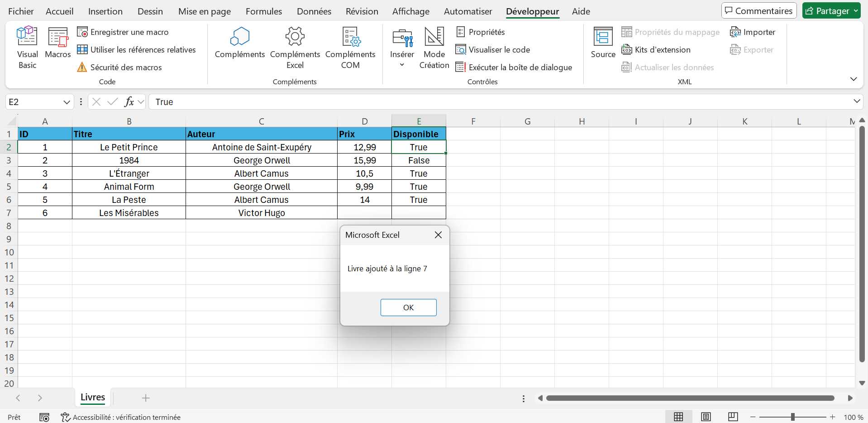
Task: Switch to Page Layout view
Action: 706,417
